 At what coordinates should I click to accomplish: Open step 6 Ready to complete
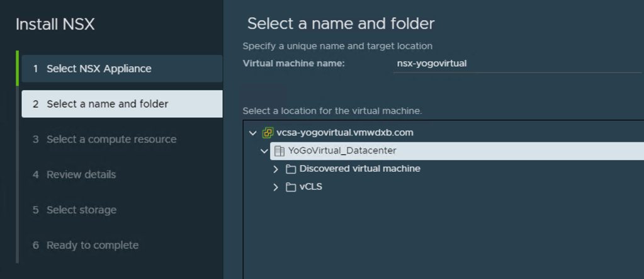tap(93, 245)
